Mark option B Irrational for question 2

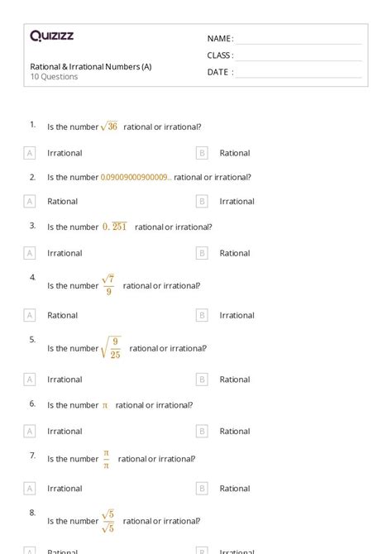pos(202,202)
